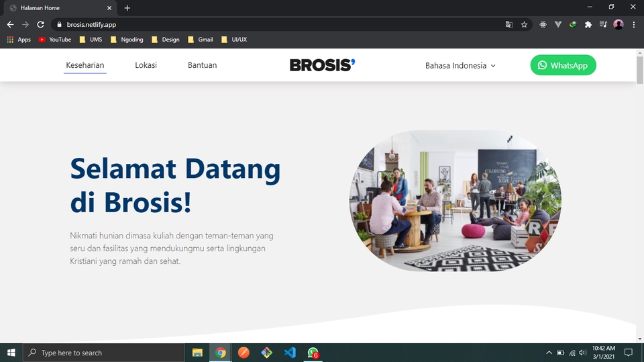
Task: Click the BROSIS logo
Action: (322, 65)
